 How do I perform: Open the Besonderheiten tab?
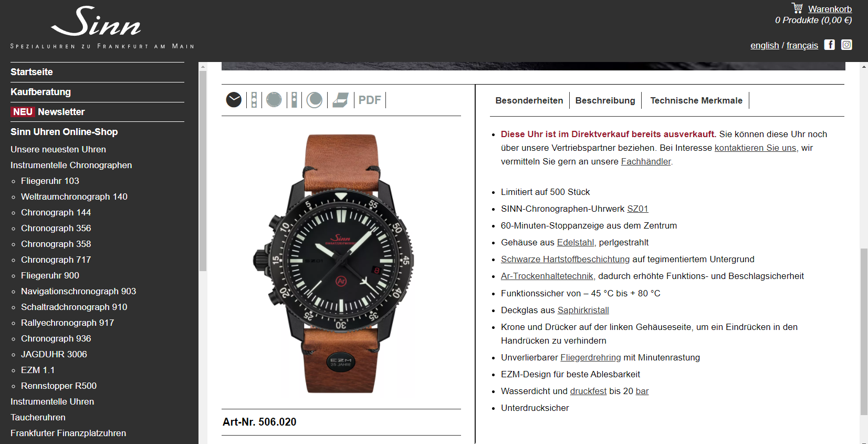pos(529,100)
